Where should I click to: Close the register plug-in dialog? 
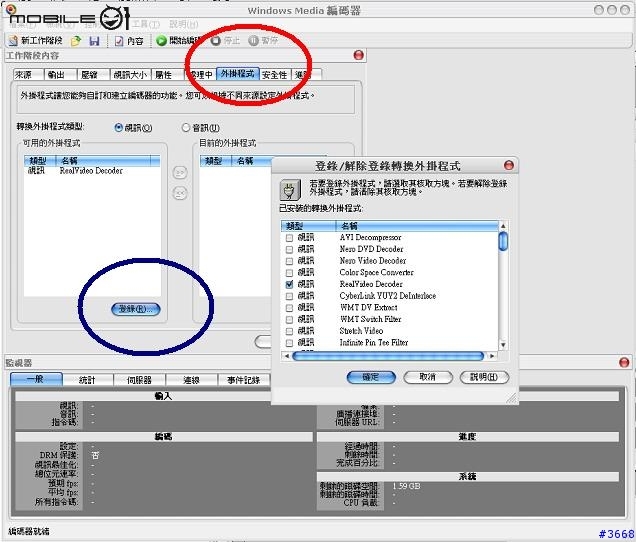pos(509,165)
